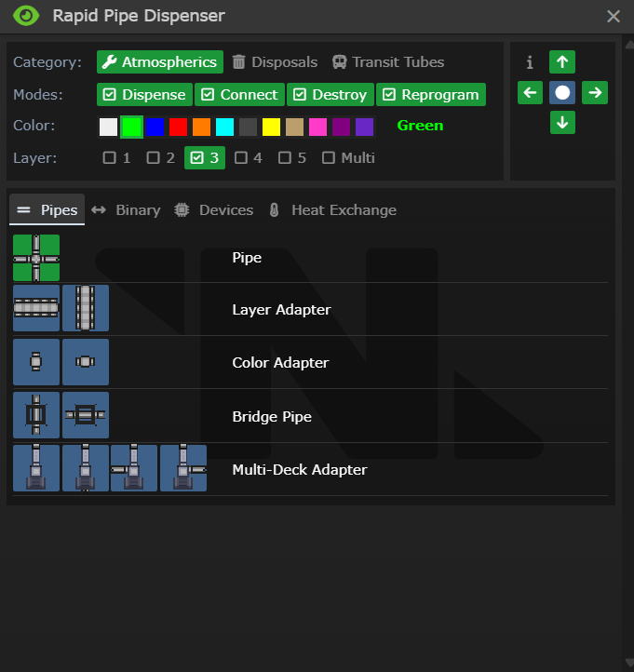
Task: Click the info icon beside arrows
Action: 530,62
